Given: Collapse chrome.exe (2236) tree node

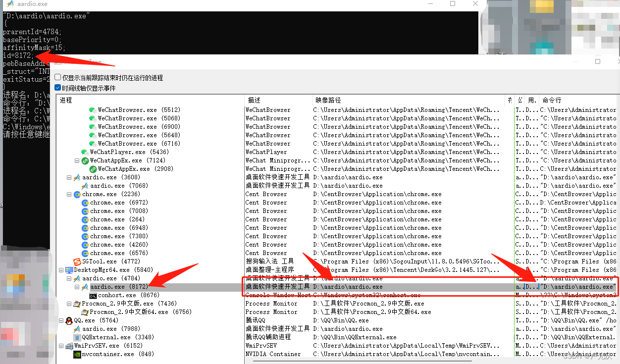Looking at the screenshot, I should pos(69,194).
